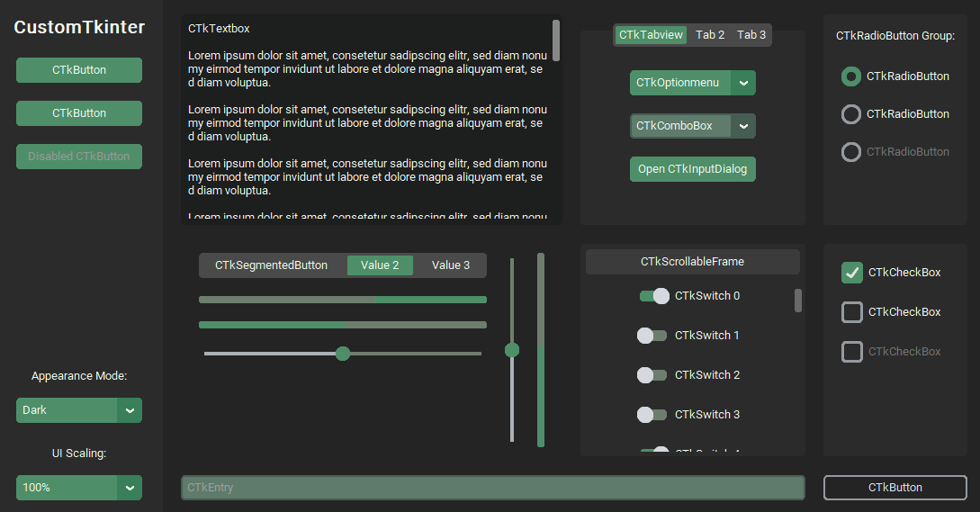Click the horizontal slider knob
Screen dimensions: 980x512
coord(342,354)
